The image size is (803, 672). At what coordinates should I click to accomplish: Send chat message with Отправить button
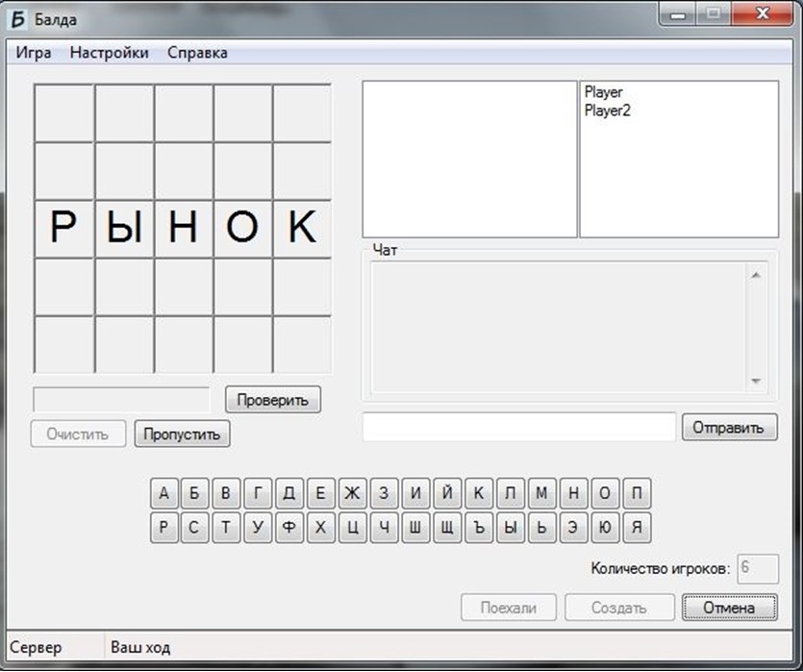[729, 428]
